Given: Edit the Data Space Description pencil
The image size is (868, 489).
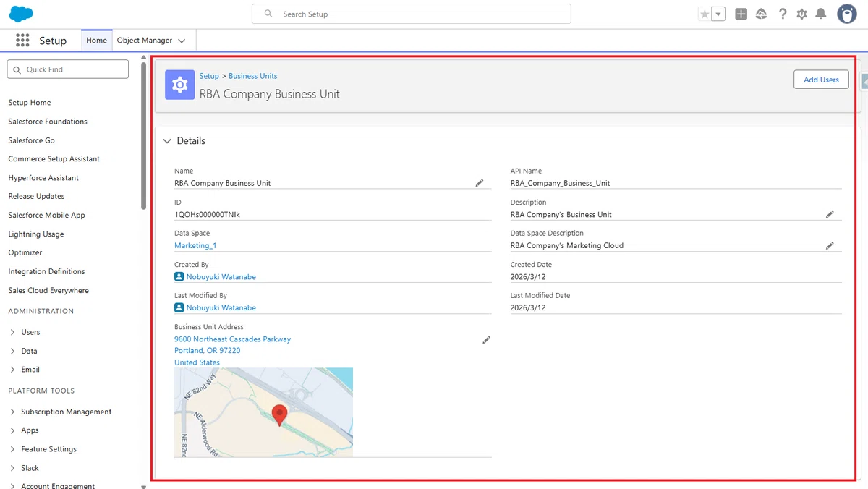Looking at the screenshot, I should click(x=830, y=245).
